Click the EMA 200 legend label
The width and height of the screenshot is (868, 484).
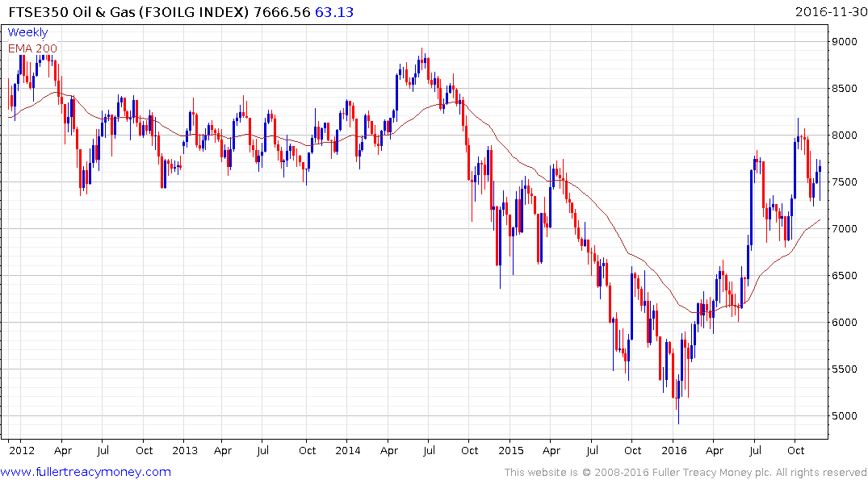[32, 48]
